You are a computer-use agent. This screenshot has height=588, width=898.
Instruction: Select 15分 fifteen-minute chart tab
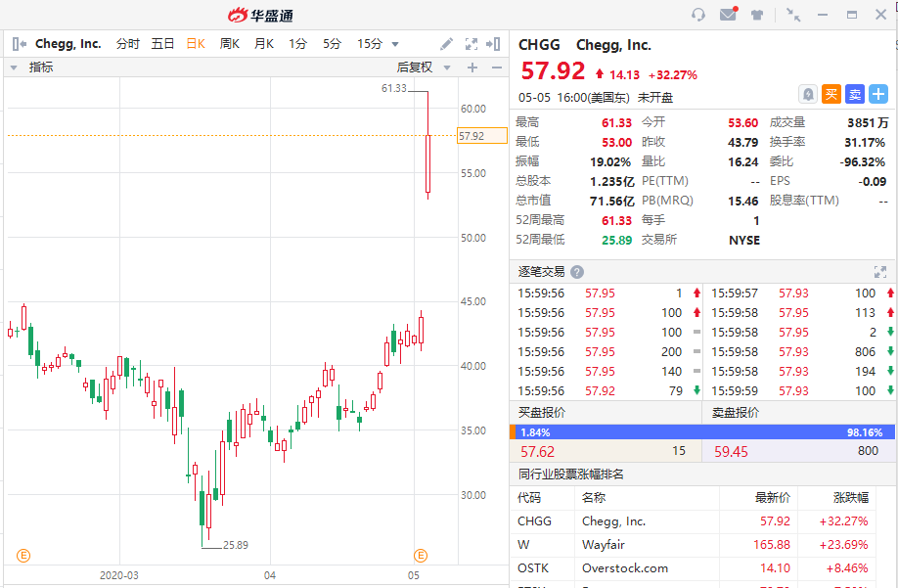click(x=370, y=44)
